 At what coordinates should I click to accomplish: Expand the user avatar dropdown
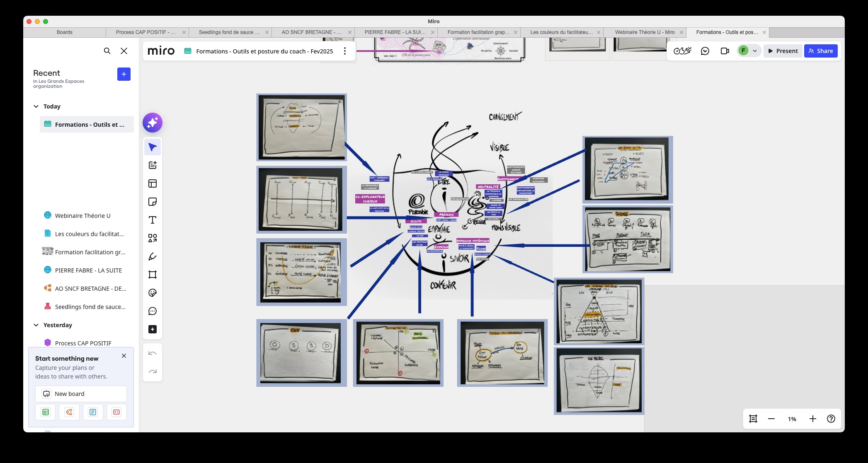tap(755, 51)
